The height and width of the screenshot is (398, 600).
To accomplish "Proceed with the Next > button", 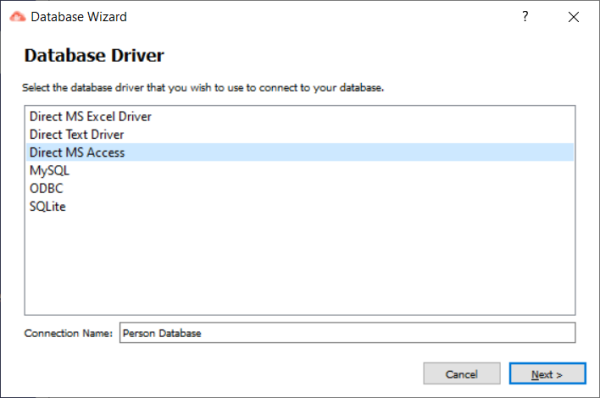I will (x=547, y=374).
